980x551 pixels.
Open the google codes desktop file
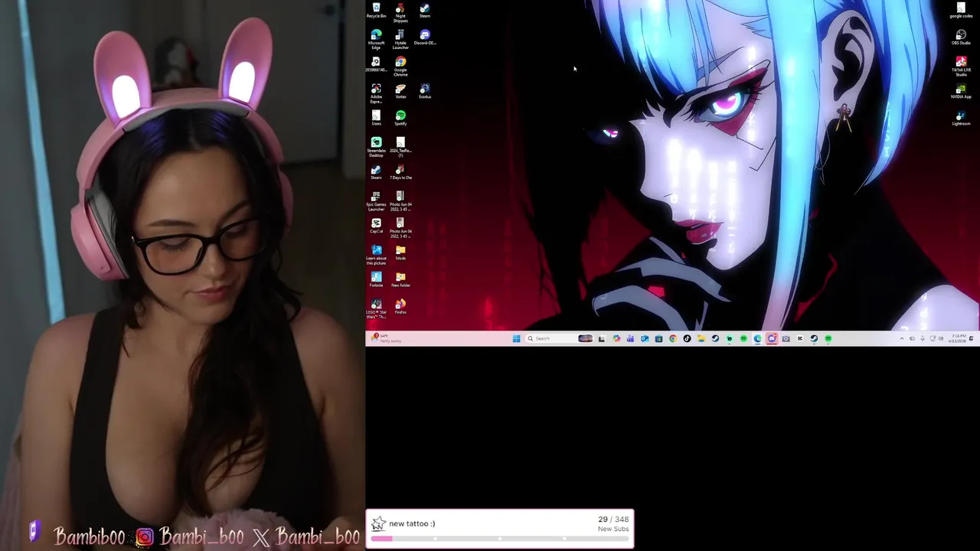coord(961,11)
